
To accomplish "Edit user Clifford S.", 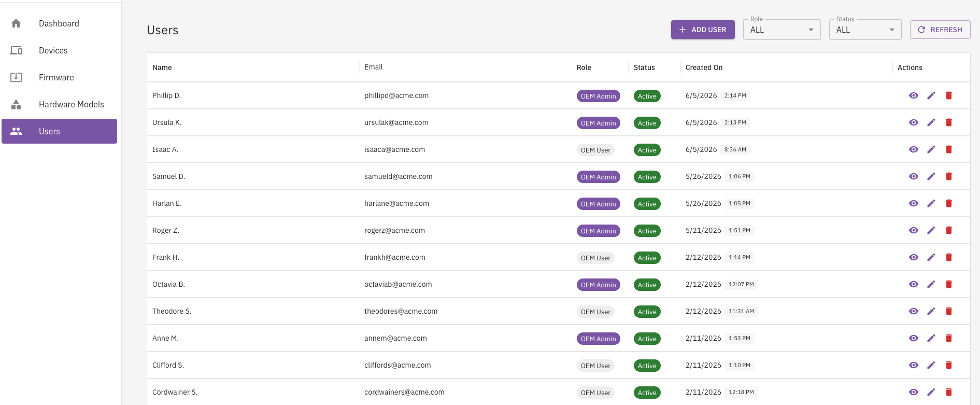I will click(931, 365).
